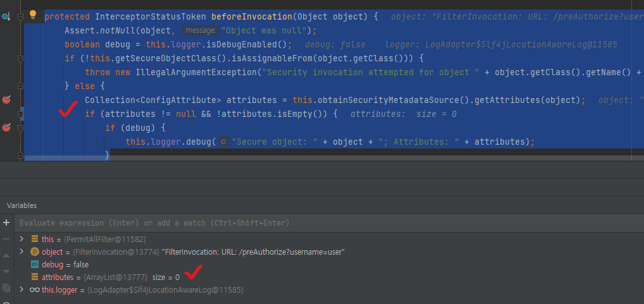Select the 'debug = false' variable row
The height and width of the screenshot is (304, 644).
[x=330, y=265]
